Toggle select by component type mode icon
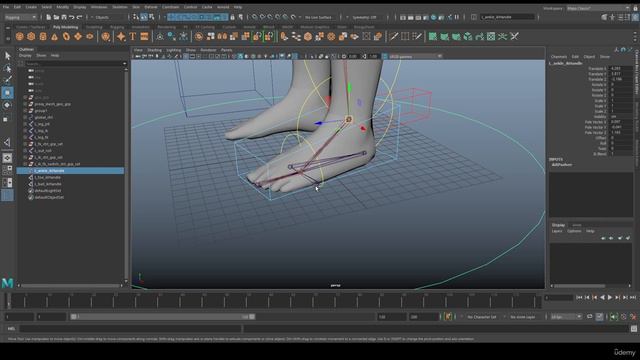 tap(151, 17)
